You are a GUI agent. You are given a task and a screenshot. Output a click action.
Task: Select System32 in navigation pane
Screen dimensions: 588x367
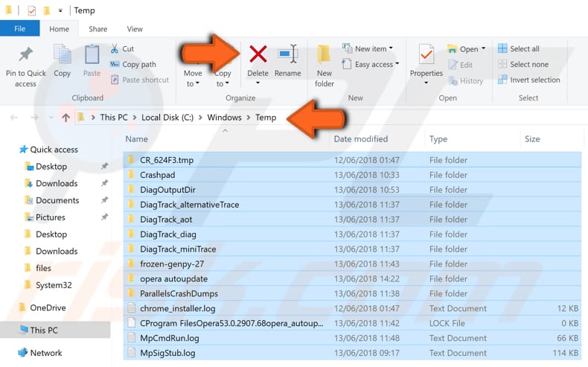coord(54,285)
